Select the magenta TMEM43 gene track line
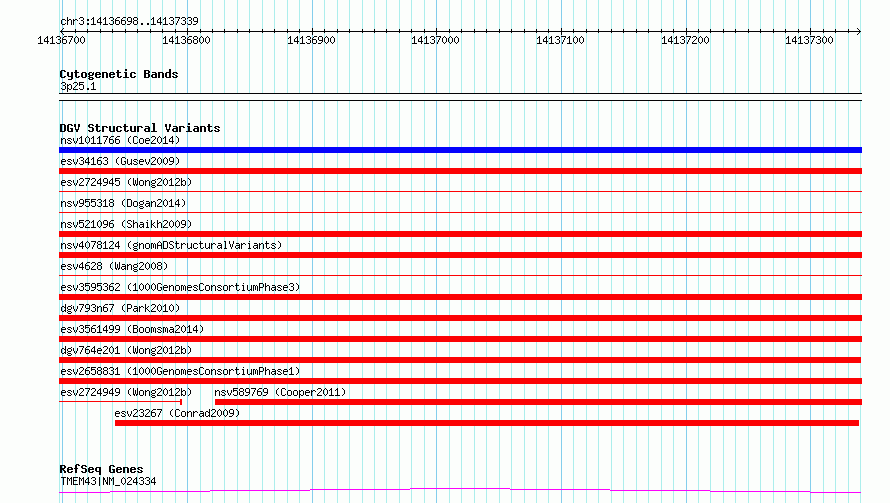The height and width of the screenshot is (503, 890). pos(460,491)
